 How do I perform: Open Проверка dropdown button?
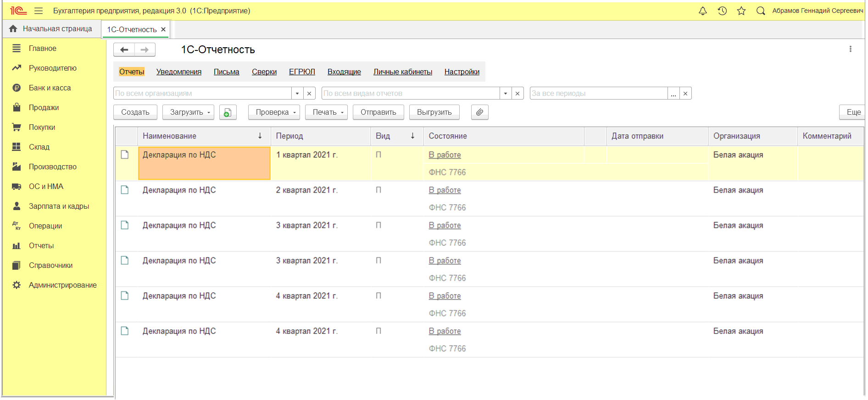pos(274,112)
